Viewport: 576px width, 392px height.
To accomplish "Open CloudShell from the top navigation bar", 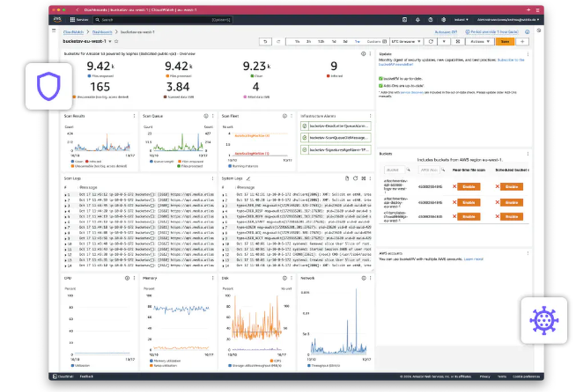I will point(404,20).
